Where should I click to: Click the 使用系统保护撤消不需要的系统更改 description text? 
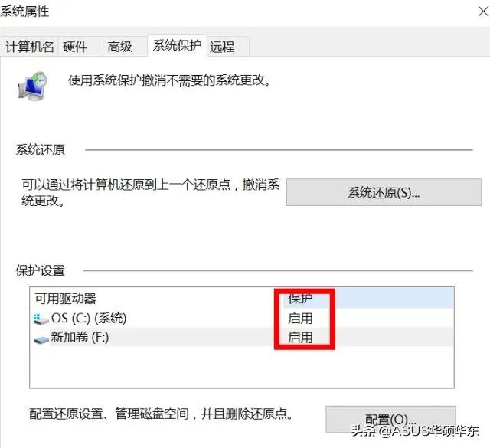169,80
